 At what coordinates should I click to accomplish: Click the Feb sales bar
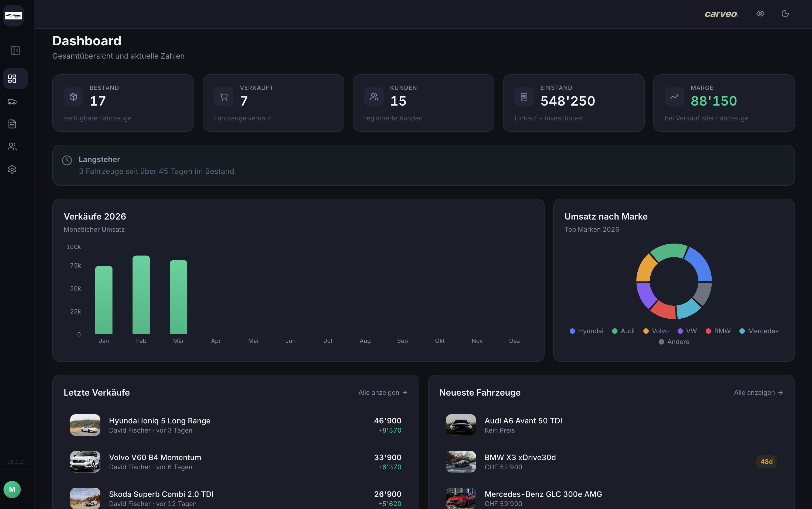[141, 295]
